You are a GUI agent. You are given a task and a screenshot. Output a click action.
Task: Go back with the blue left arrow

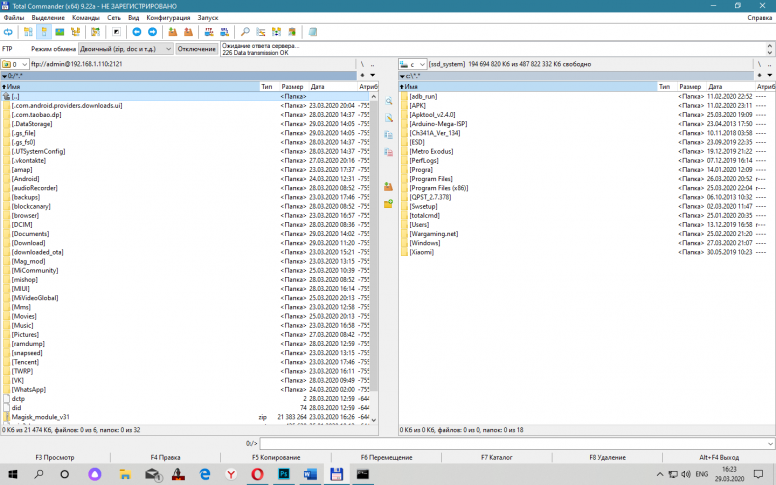[x=137, y=32]
